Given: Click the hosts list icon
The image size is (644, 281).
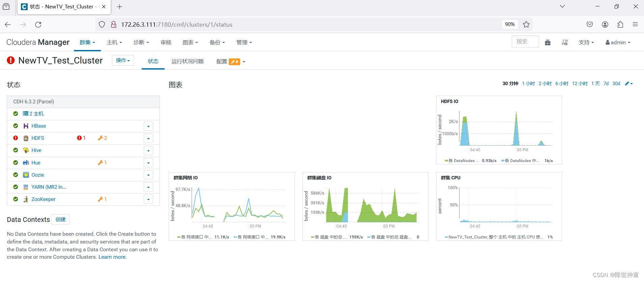Looking at the screenshot, I should [x=26, y=113].
